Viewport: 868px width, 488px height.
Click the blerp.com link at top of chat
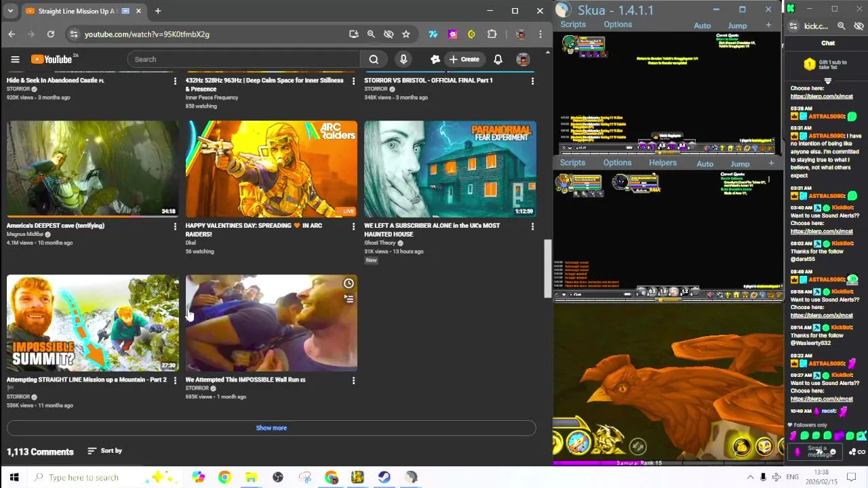tap(821, 96)
